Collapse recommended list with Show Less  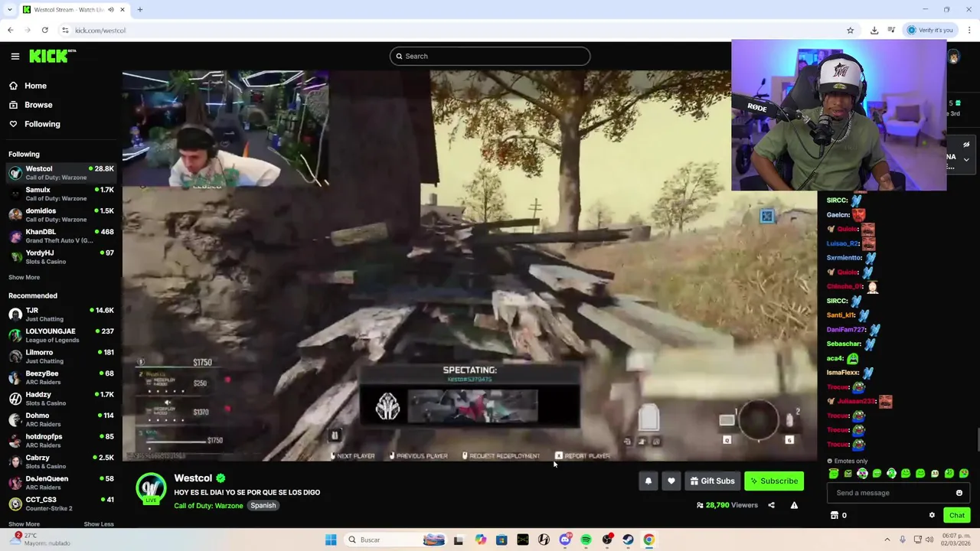click(99, 524)
